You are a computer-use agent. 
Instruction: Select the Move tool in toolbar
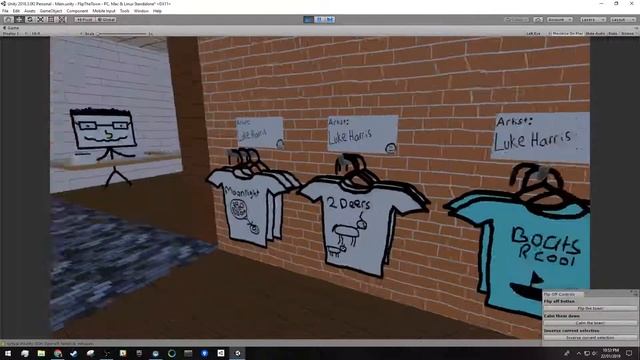point(19,20)
